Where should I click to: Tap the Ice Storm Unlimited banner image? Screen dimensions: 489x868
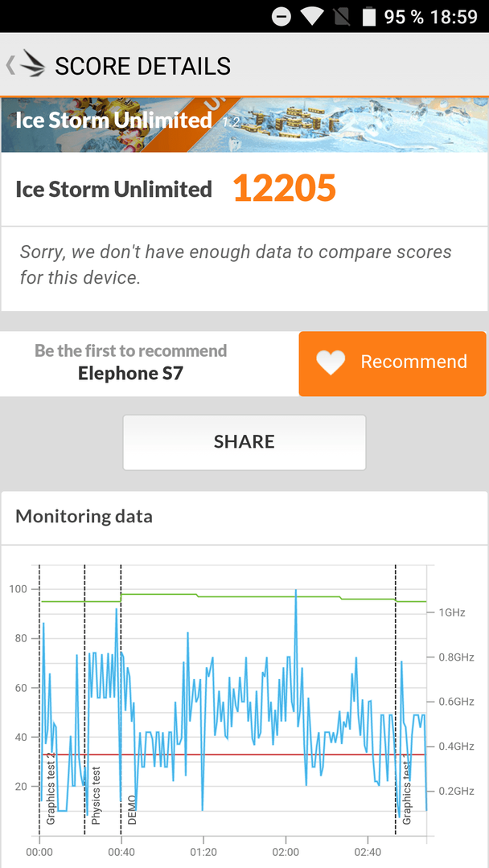(x=244, y=125)
